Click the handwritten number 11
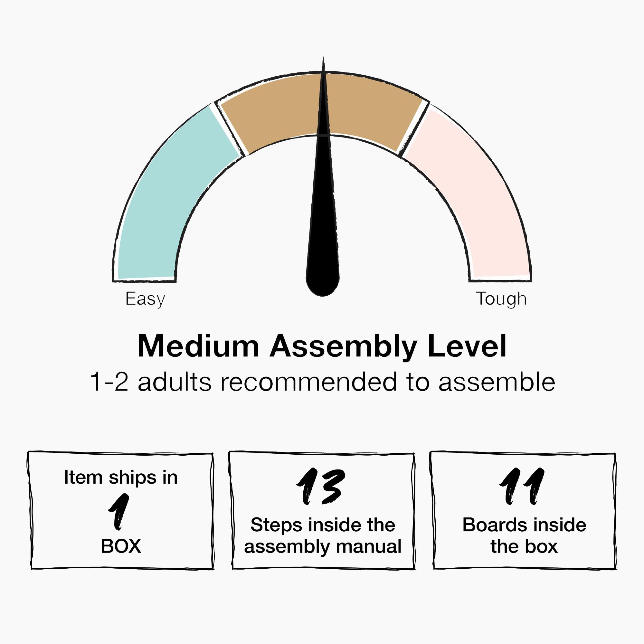The width and height of the screenshot is (644, 644). (522, 486)
